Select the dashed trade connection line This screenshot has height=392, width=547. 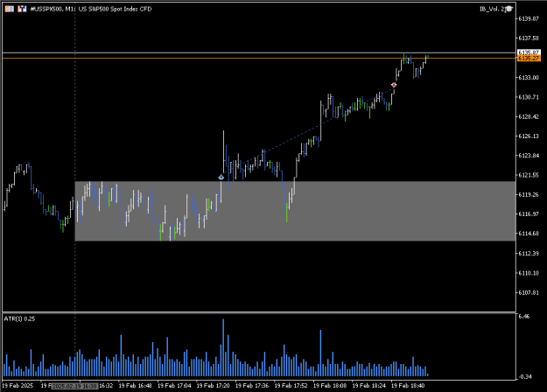pyautogui.click(x=307, y=131)
